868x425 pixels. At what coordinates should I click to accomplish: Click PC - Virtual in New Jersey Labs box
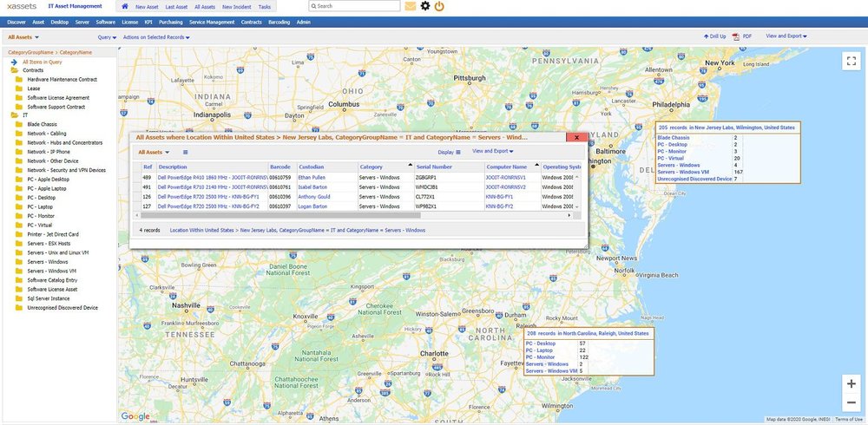coord(672,158)
